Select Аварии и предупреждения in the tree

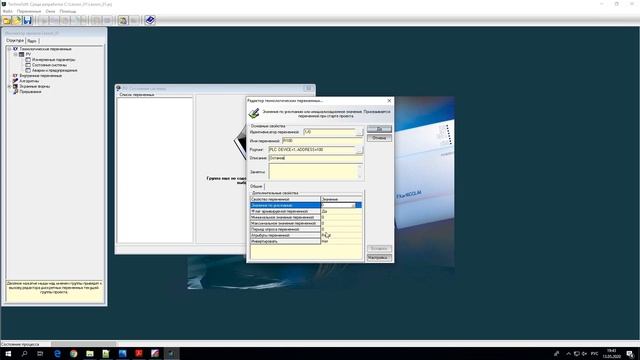click(55, 70)
